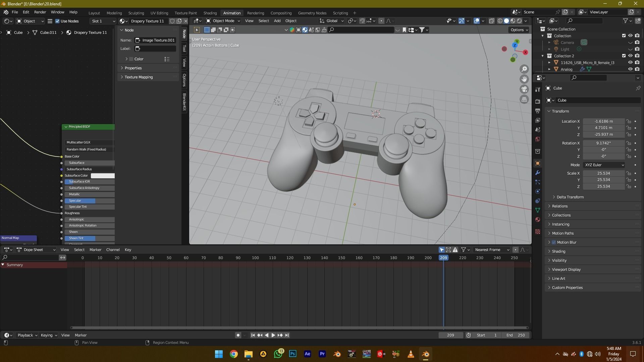Open the Particles properties tab
Screen dimensions: 644x362
coord(538,182)
